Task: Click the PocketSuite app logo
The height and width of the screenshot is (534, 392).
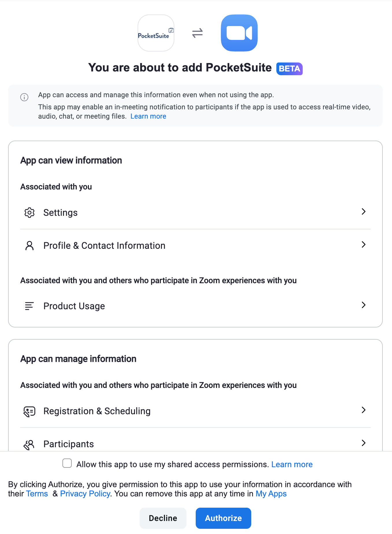Action: coord(156,33)
